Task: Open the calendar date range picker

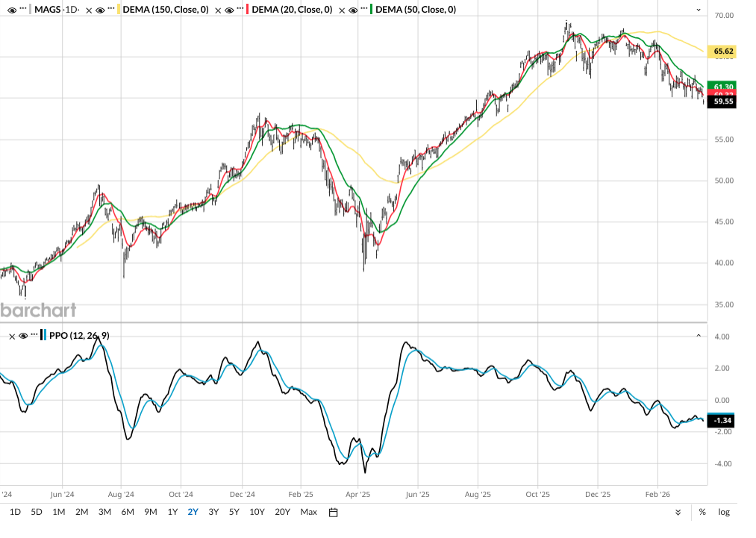Action: click(x=333, y=513)
